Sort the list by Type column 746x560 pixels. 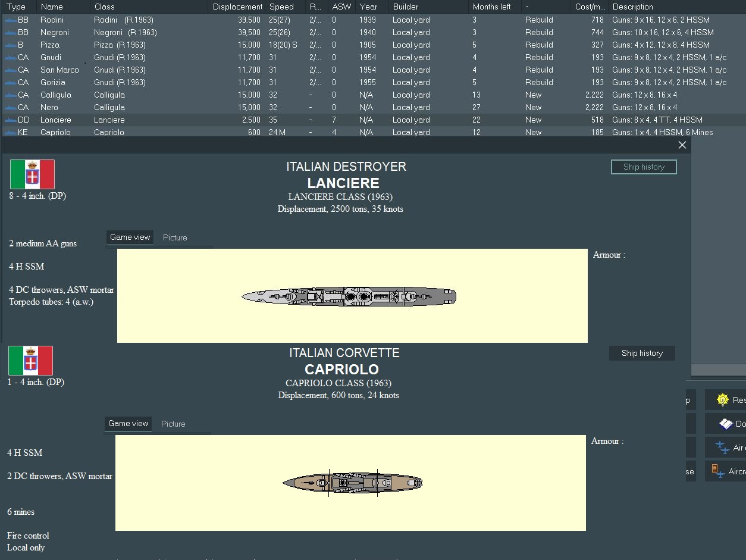[20, 7]
